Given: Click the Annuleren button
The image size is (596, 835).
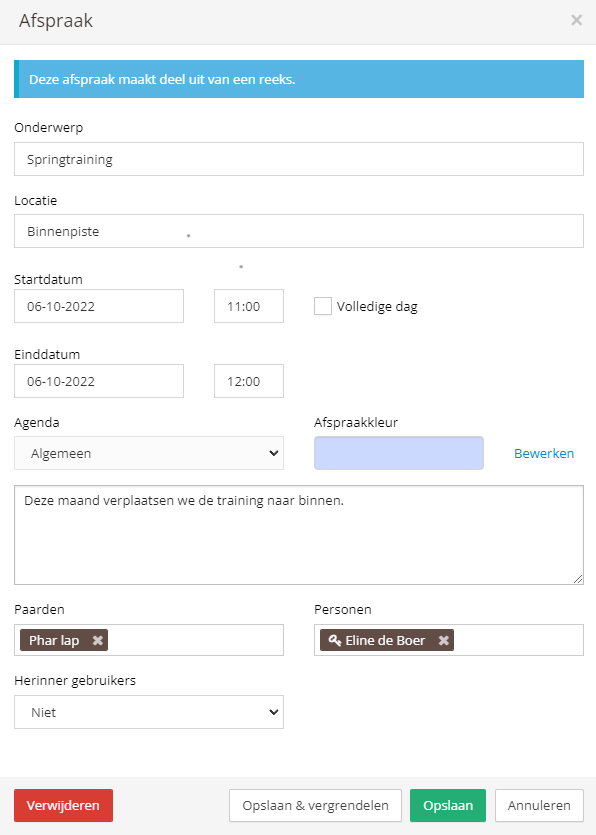Looking at the screenshot, I should 539,805.
